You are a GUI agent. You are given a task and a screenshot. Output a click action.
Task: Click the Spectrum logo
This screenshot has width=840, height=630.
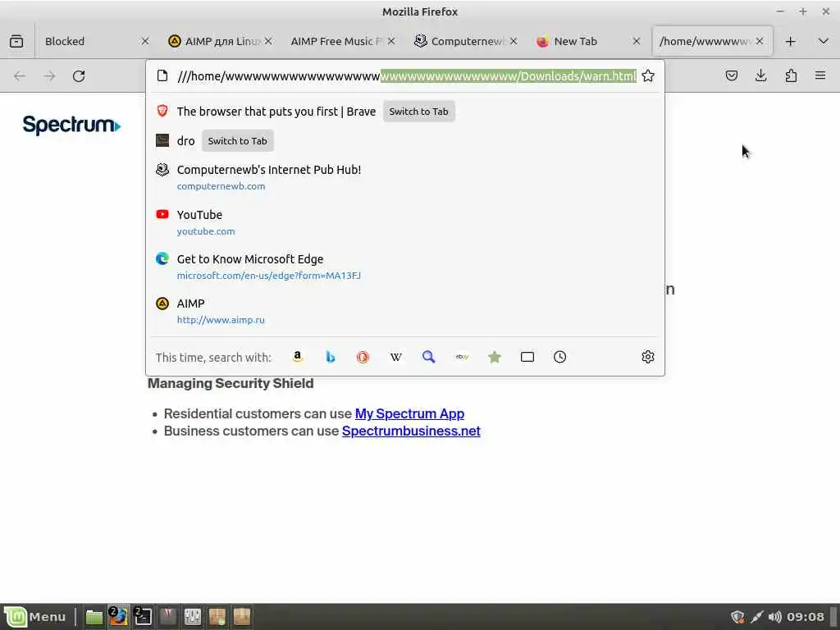[x=72, y=125]
